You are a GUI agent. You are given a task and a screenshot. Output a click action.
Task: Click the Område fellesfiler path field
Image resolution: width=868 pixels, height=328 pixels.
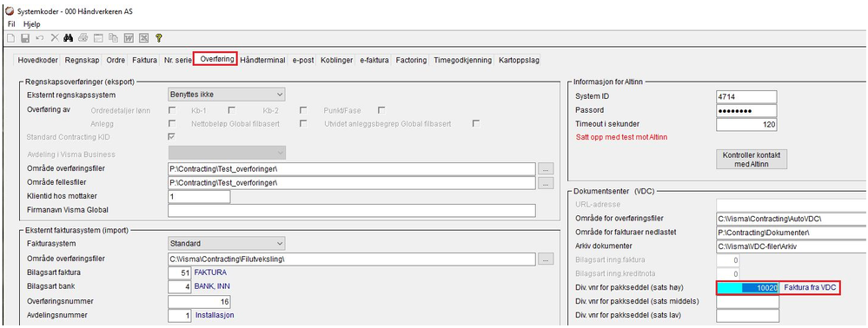point(352,182)
